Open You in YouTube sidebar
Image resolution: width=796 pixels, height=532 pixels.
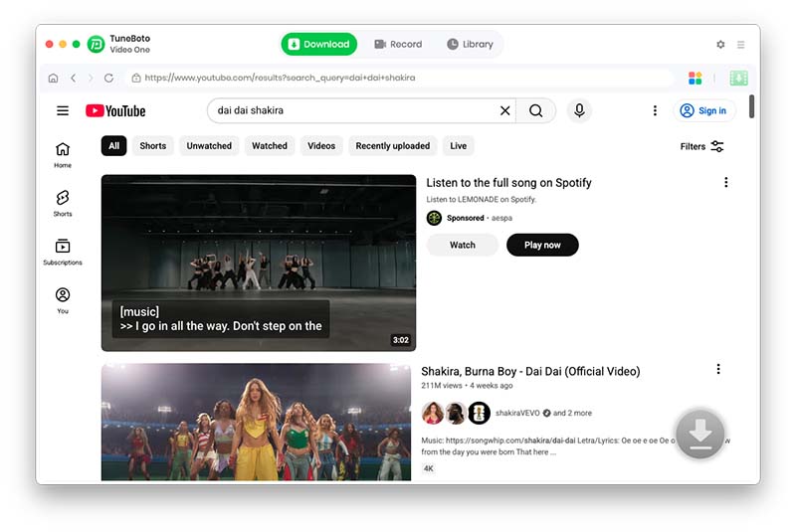click(x=63, y=301)
